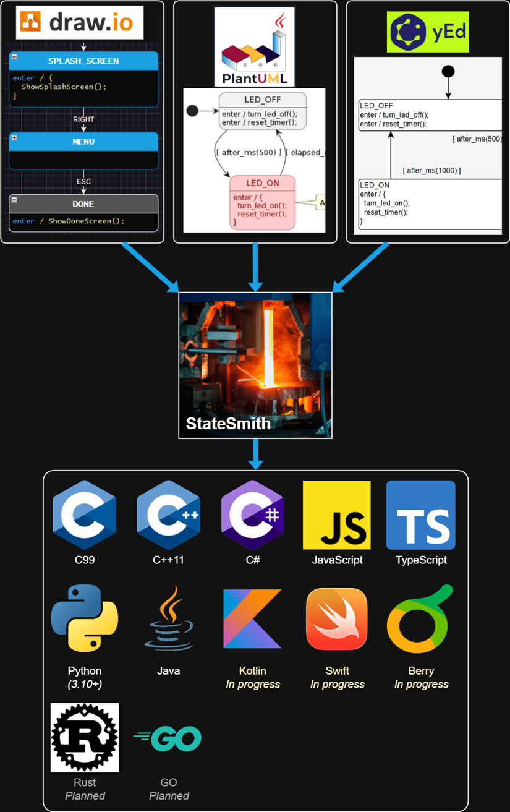510x812 pixels.
Task: Click the 'enter / ShowDoneScreen();' text
Action: click(68, 221)
